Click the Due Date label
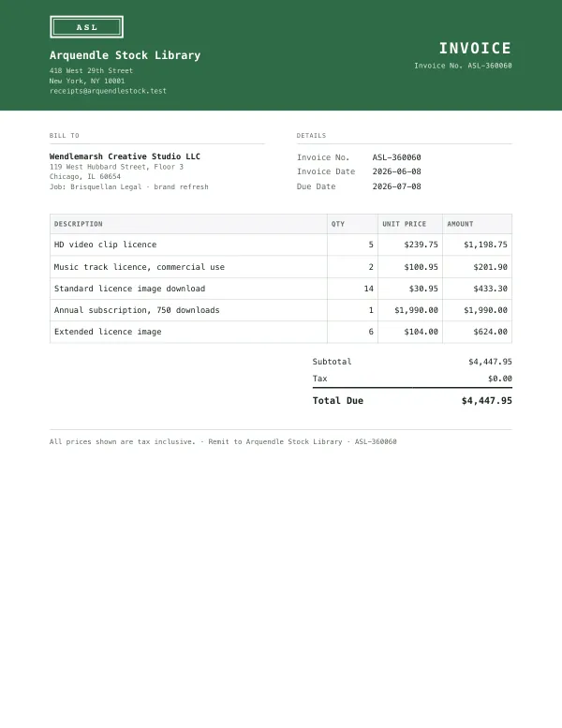Viewport: 562px width, 728px height. click(x=316, y=186)
